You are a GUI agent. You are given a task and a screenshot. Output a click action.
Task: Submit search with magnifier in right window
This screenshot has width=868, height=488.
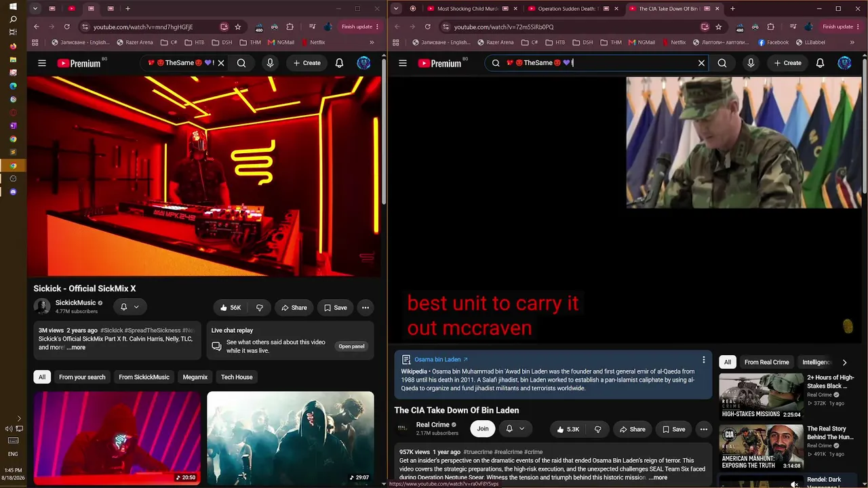tap(722, 63)
